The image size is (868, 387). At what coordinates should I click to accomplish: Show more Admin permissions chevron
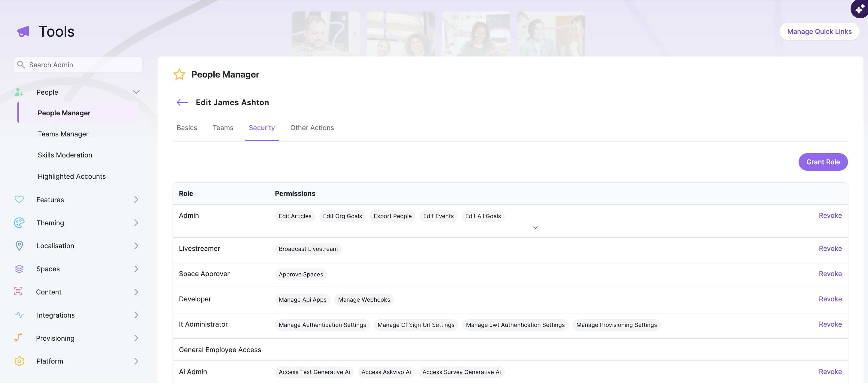pos(535,228)
